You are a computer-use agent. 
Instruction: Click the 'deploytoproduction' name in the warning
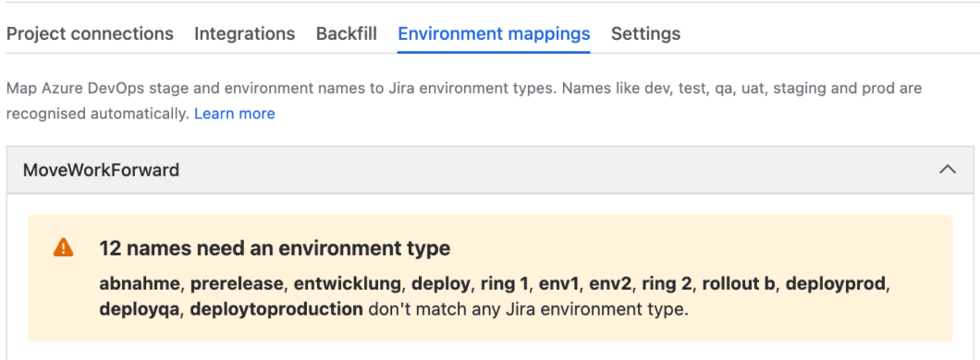coord(276,309)
